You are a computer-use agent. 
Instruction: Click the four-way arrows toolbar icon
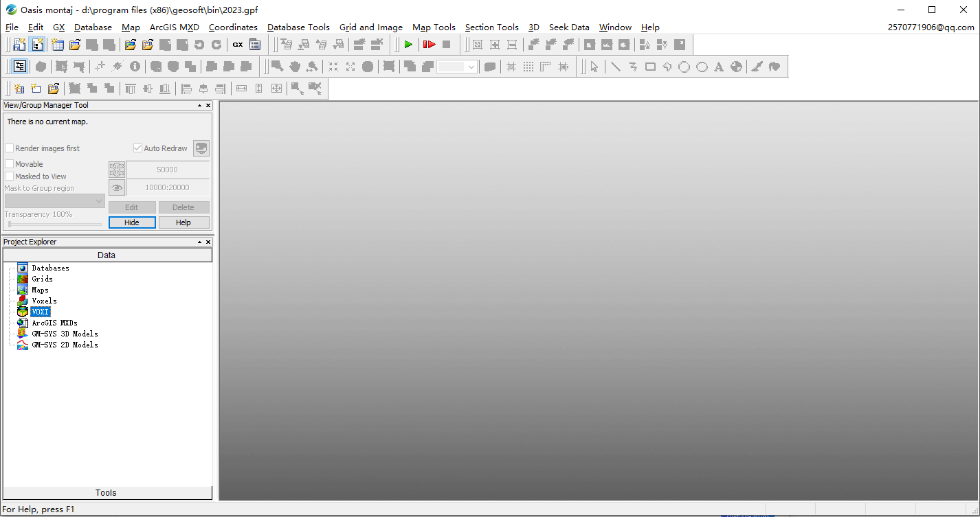(276, 89)
